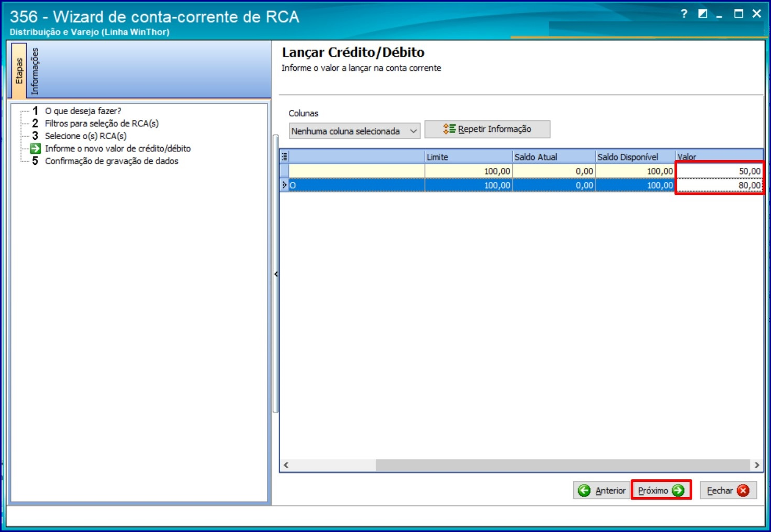Click the row indicator of the 80,00 row
This screenshot has height=532, width=771.
click(x=284, y=185)
